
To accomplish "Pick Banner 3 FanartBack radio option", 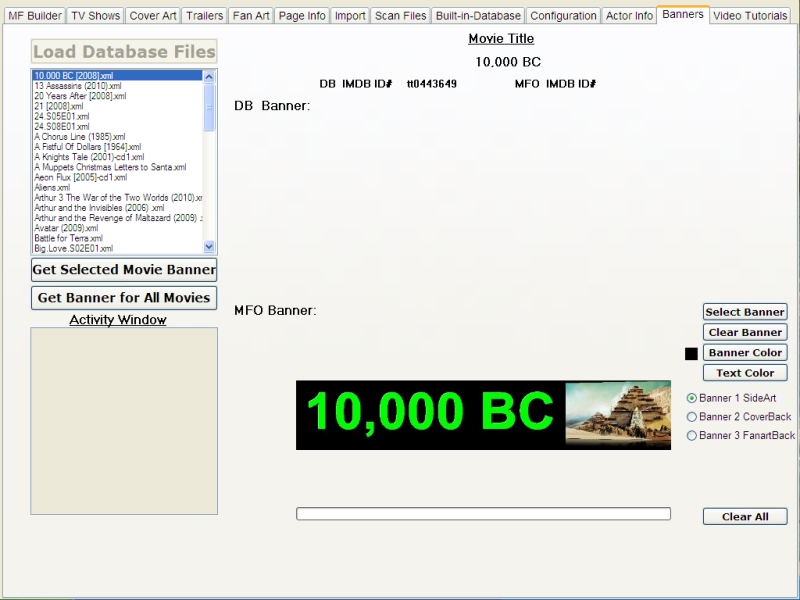I will [x=692, y=436].
